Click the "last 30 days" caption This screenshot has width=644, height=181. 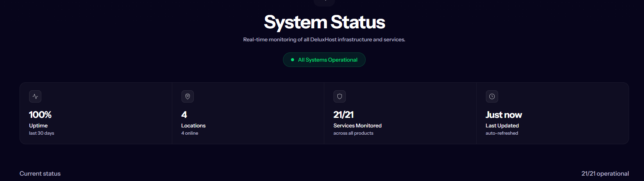(x=42, y=133)
